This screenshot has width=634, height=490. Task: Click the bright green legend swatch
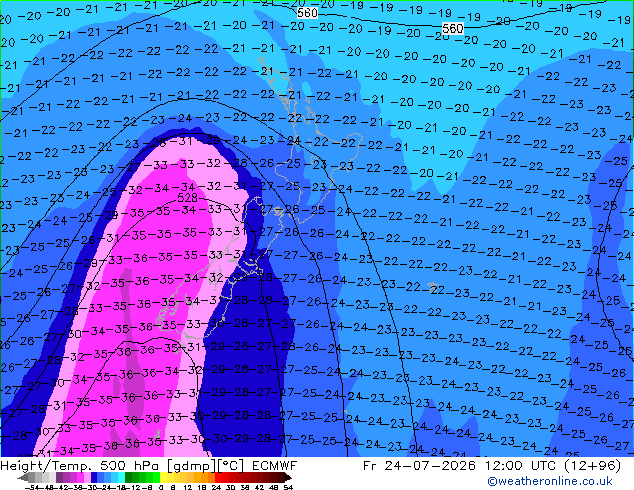tap(156, 477)
